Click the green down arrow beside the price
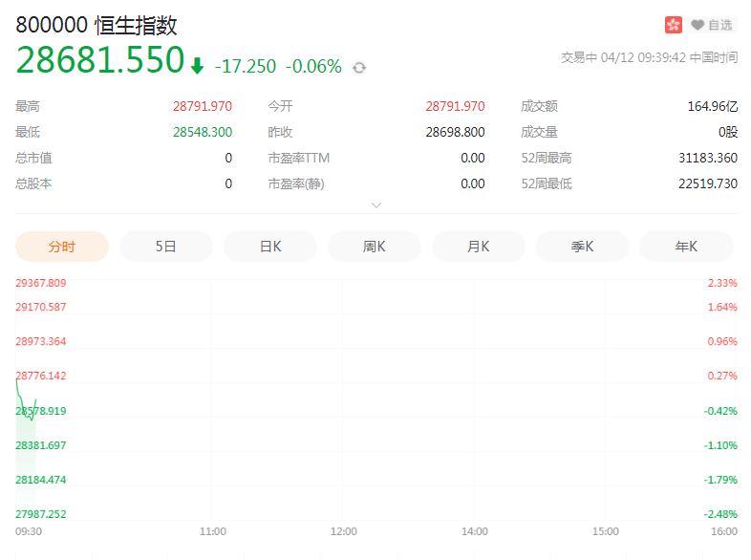This screenshot has height=560, width=751. pyautogui.click(x=197, y=65)
